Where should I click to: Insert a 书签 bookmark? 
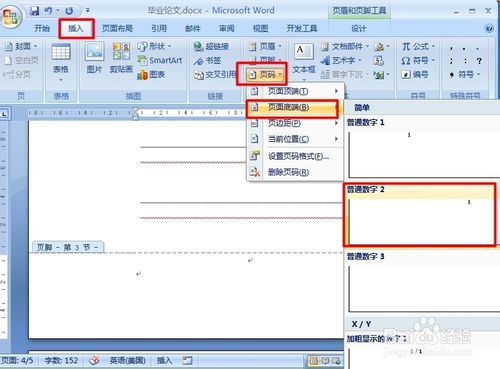pyautogui.click(x=207, y=60)
